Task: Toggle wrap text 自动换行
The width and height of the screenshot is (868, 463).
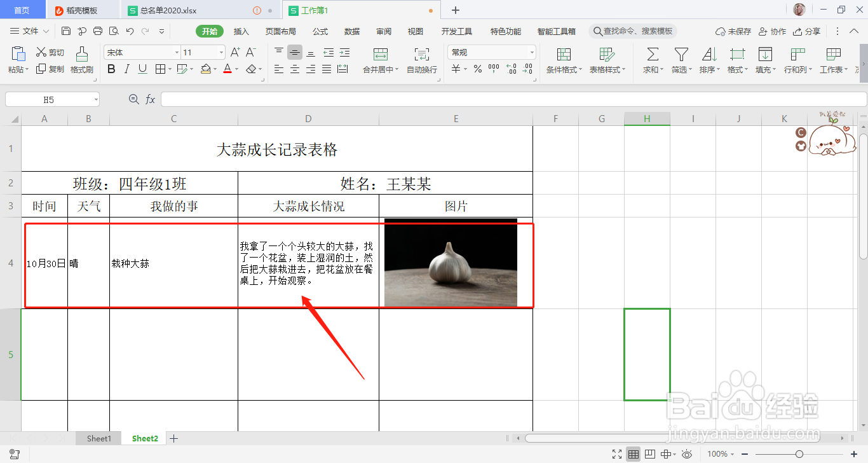Action: (422, 60)
